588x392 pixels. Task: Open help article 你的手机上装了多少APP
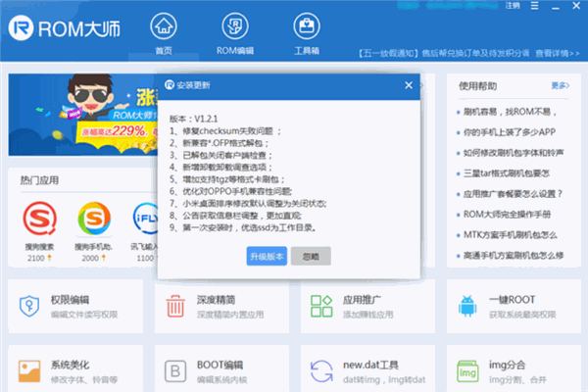(510, 132)
